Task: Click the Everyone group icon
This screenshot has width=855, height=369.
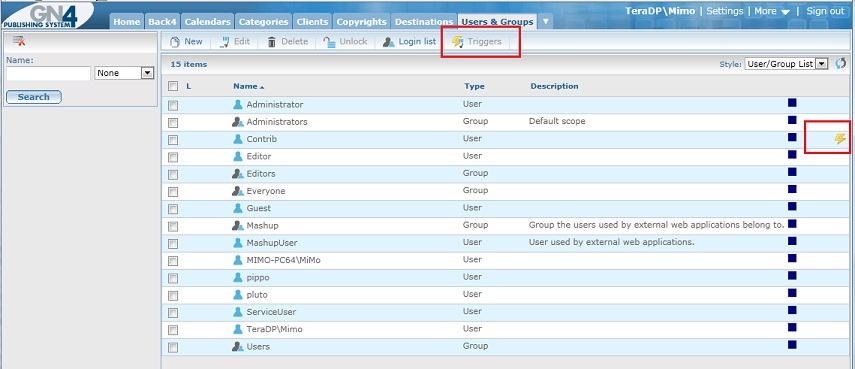Action: point(238,191)
